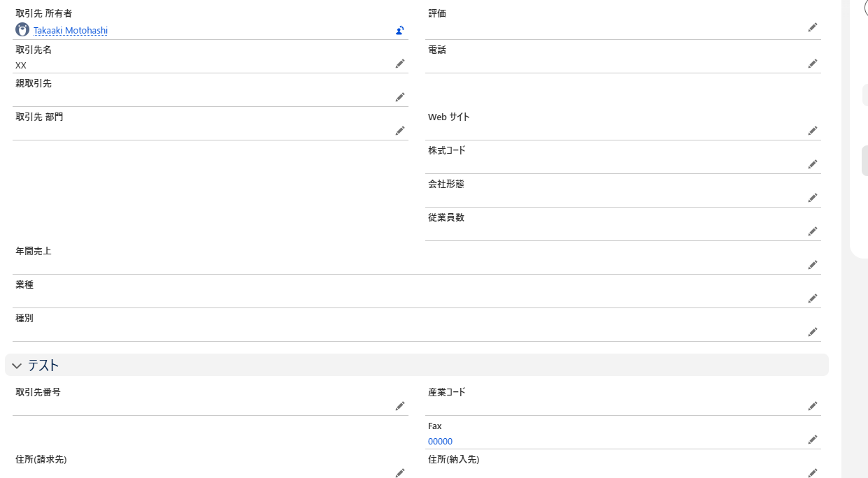Click the pencil icon for 種別
Screen dimensions: 868x478
pos(813,332)
